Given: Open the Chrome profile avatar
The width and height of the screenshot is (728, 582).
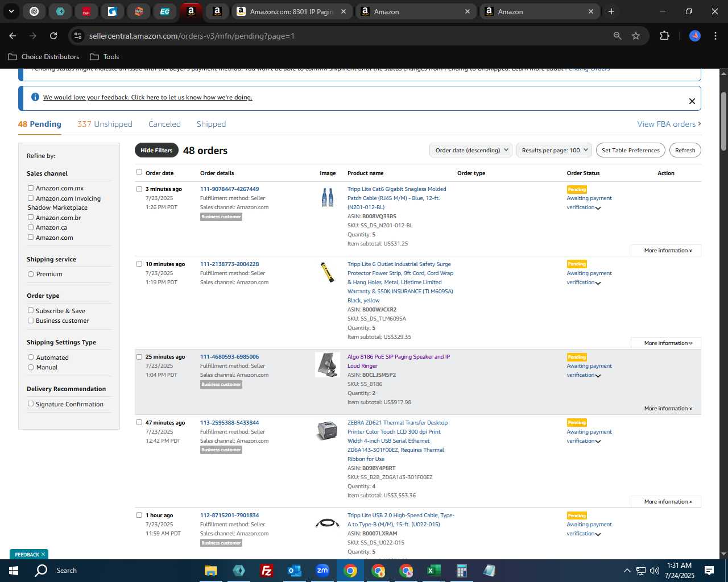Looking at the screenshot, I should tap(695, 36).
